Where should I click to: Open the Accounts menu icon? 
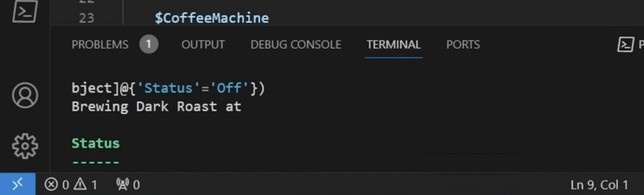(x=25, y=95)
